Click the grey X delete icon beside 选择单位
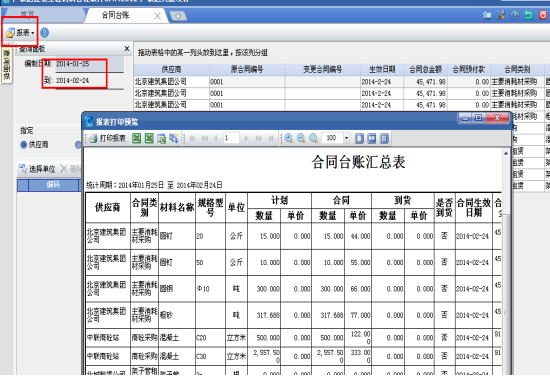550x376 pixels. pos(63,169)
